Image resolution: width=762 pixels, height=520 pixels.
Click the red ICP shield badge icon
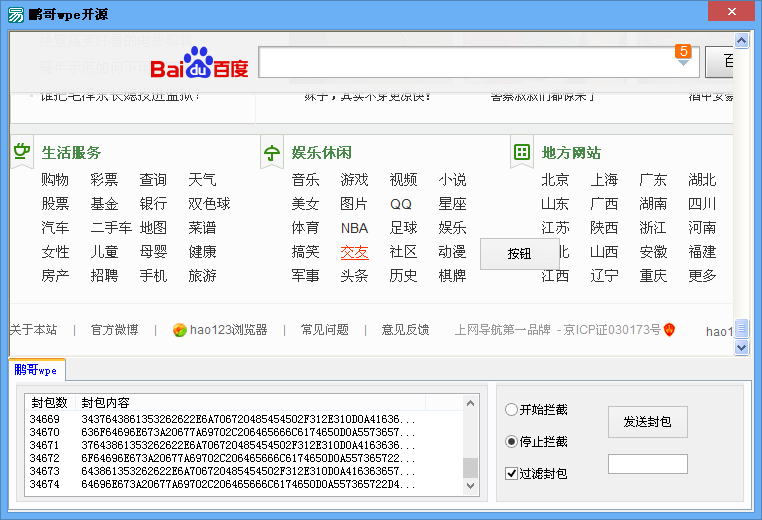pos(669,329)
